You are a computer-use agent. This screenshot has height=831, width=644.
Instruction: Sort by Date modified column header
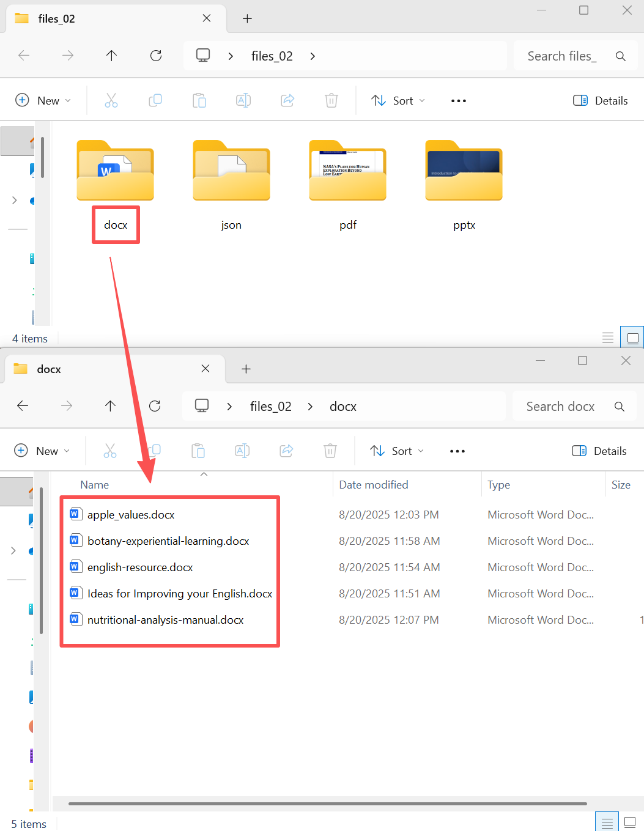pos(374,485)
